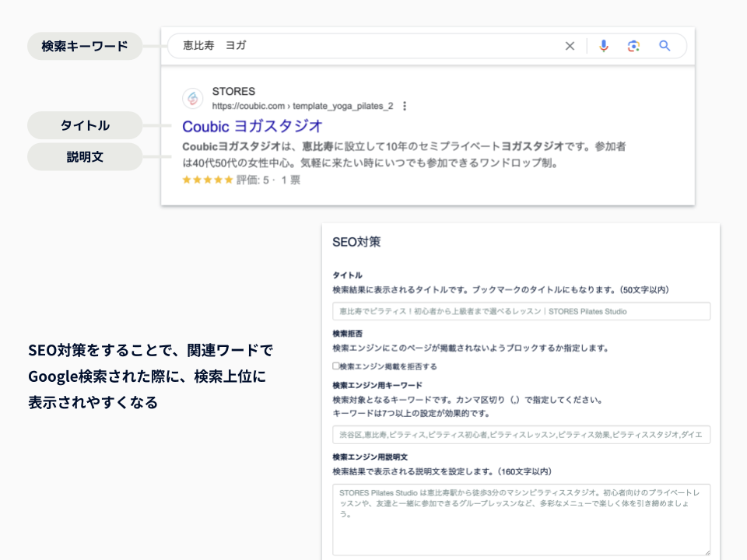Click the microphone voice search icon

pos(603,46)
